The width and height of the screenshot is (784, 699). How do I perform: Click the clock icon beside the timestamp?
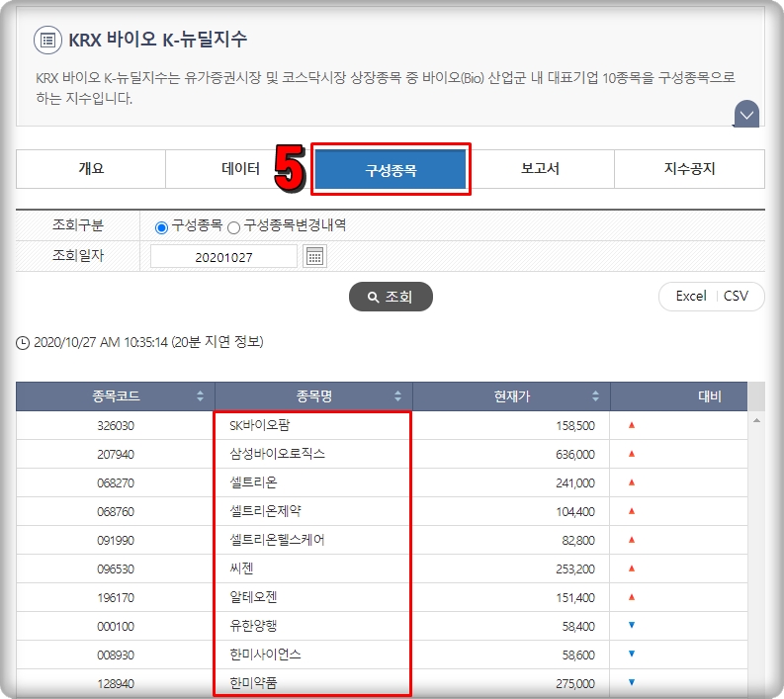tap(23, 343)
